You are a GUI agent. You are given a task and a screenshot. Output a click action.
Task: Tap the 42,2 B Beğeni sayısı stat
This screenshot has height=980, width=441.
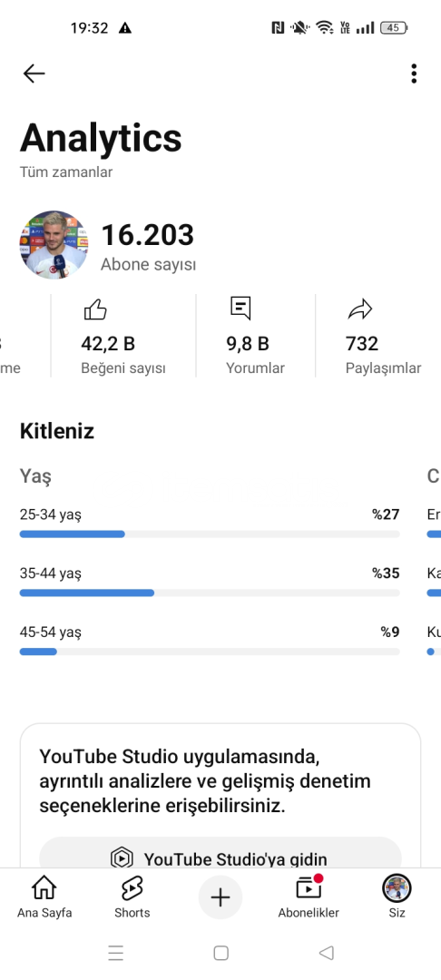123,337
